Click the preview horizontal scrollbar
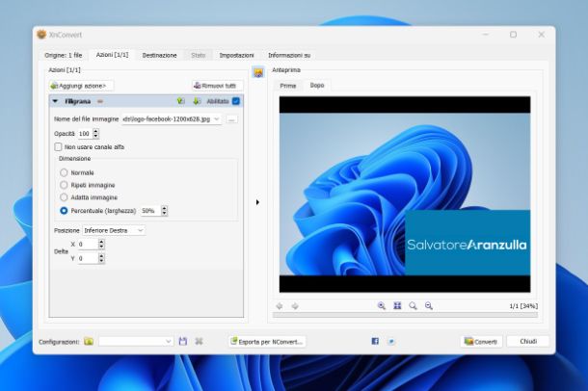This screenshot has width=588, height=391. click(405, 315)
